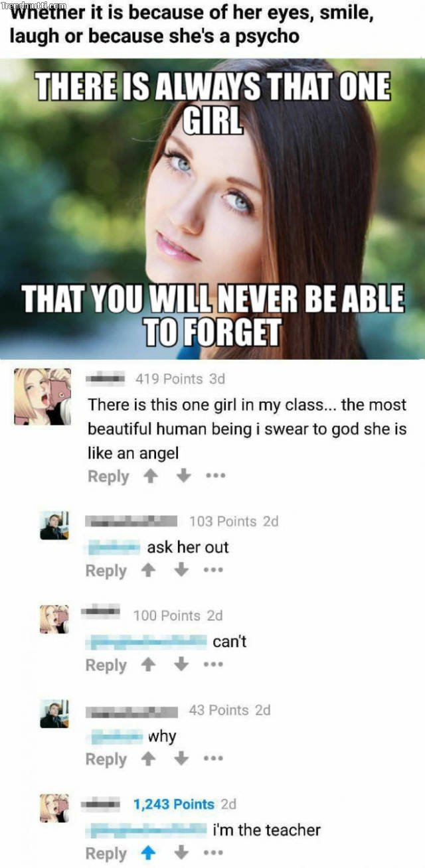The width and height of the screenshot is (425, 868).
Task: Open the anime avatar on the 419 Points comment
Action: 42,397
